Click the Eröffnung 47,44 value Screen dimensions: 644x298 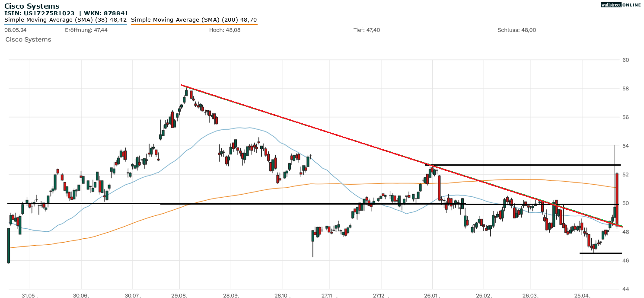coord(86,30)
